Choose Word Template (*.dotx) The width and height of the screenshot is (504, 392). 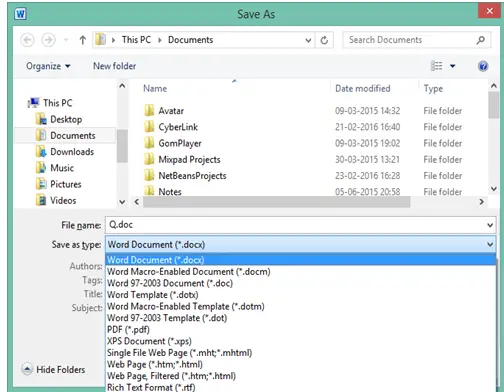coord(300,295)
